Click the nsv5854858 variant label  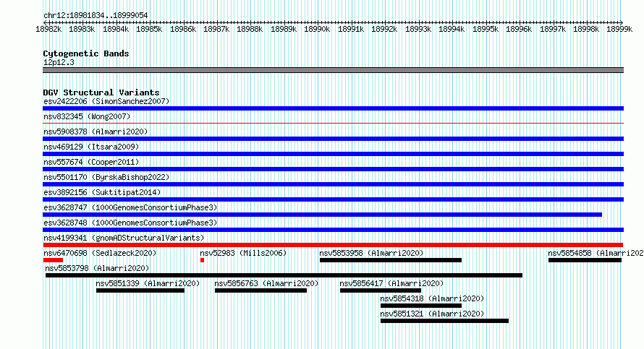596,253
